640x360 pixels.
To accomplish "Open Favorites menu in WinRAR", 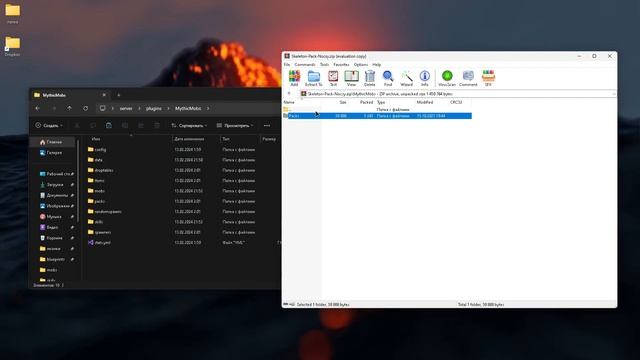I will [341, 64].
